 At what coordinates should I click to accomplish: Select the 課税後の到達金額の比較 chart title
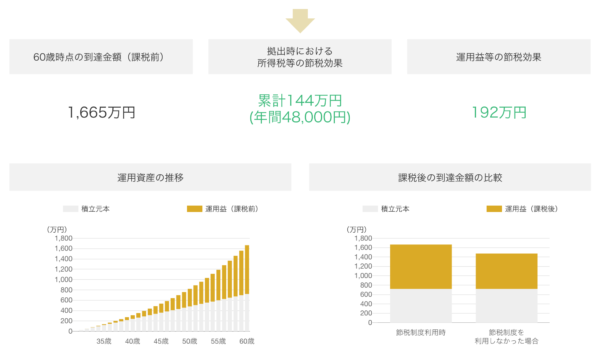450,177
